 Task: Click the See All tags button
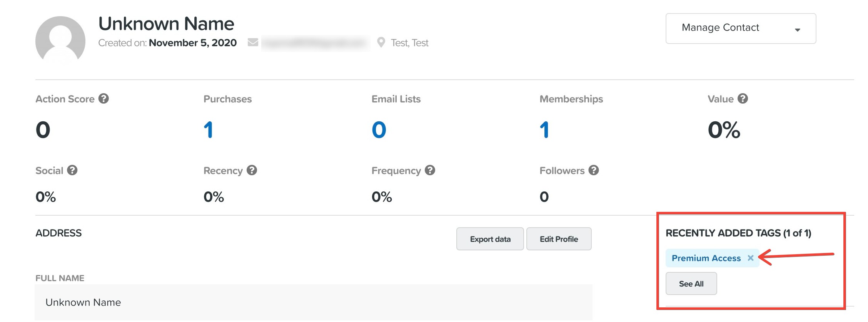(x=691, y=283)
